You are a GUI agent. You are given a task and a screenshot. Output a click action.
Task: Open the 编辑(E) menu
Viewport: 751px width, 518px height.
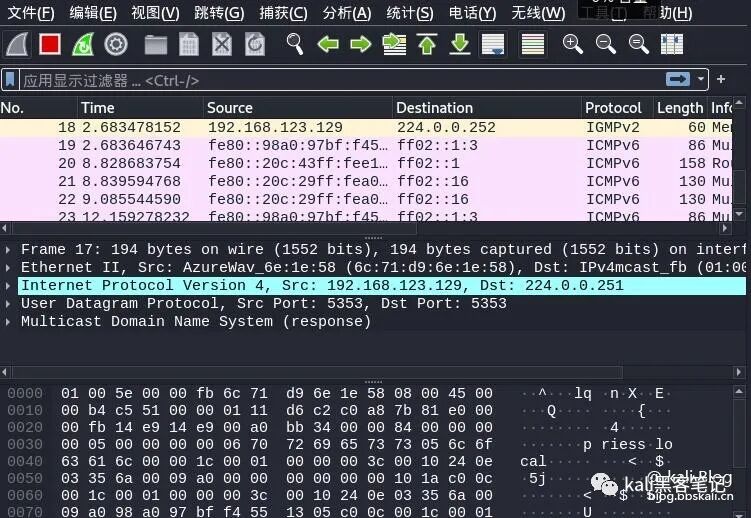(93, 13)
